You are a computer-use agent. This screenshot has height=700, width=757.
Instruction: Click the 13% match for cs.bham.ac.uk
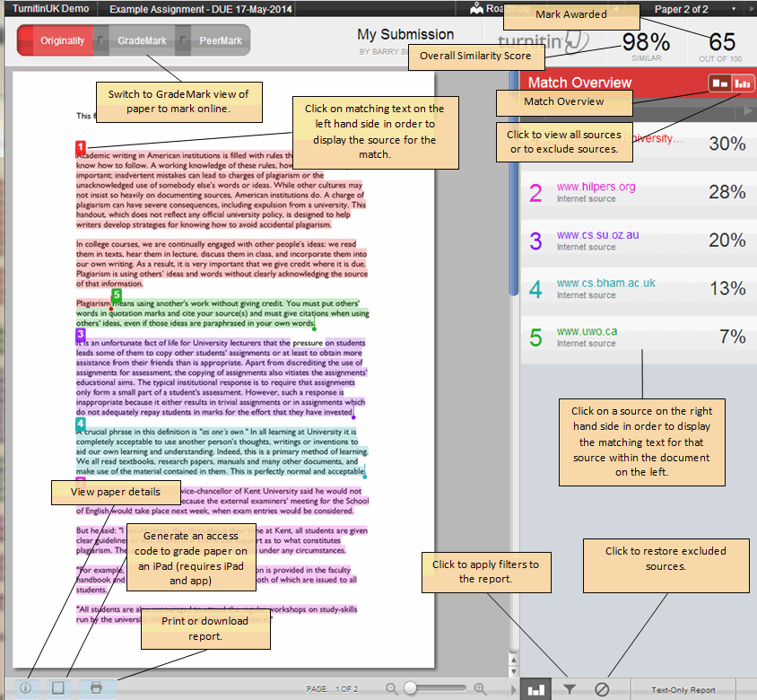coord(727,288)
